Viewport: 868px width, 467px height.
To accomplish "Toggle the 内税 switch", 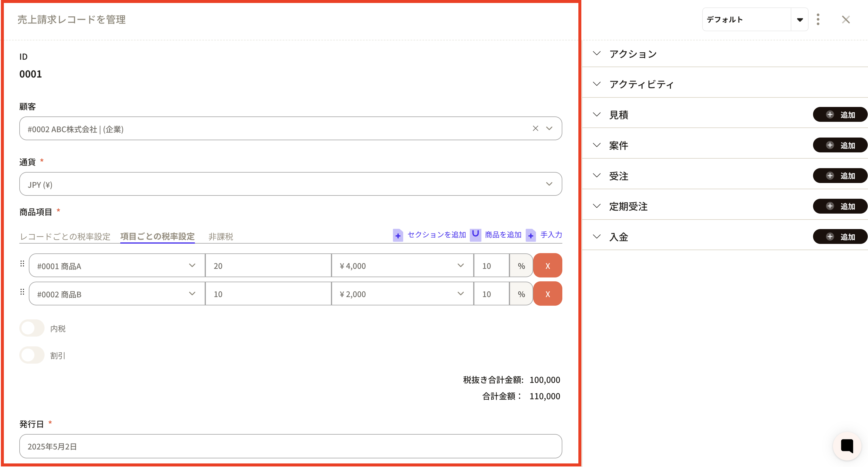I will point(32,328).
